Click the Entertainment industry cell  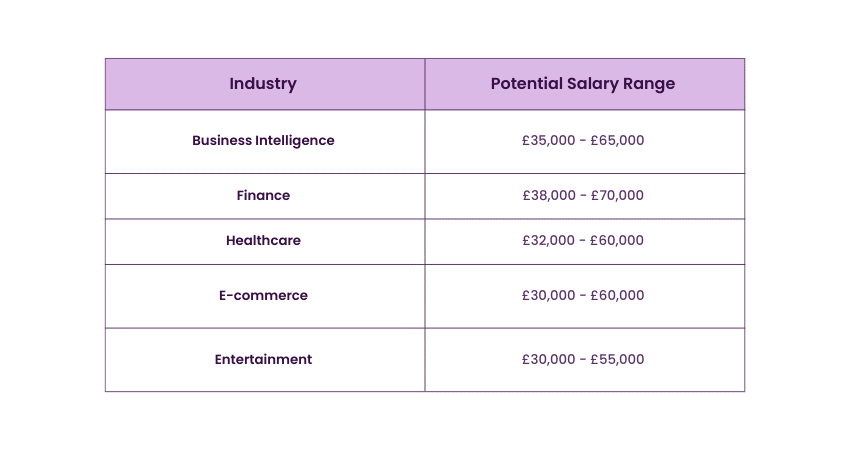(263, 360)
